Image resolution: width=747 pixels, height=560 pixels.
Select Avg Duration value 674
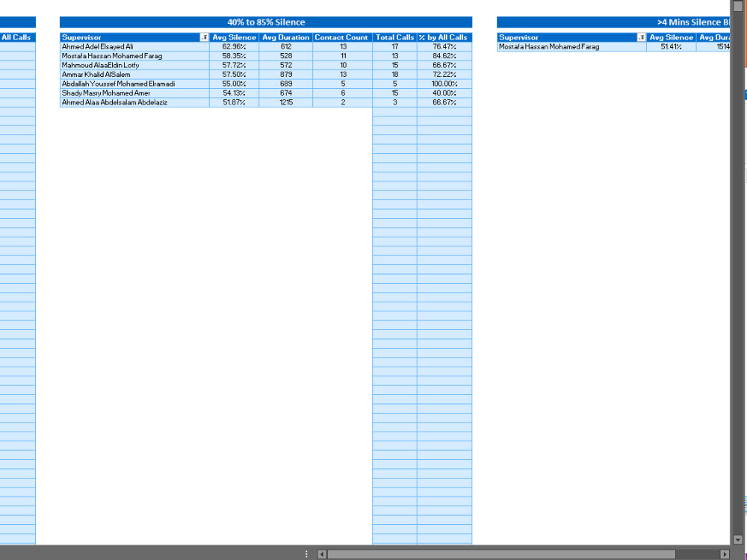point(286,93)
